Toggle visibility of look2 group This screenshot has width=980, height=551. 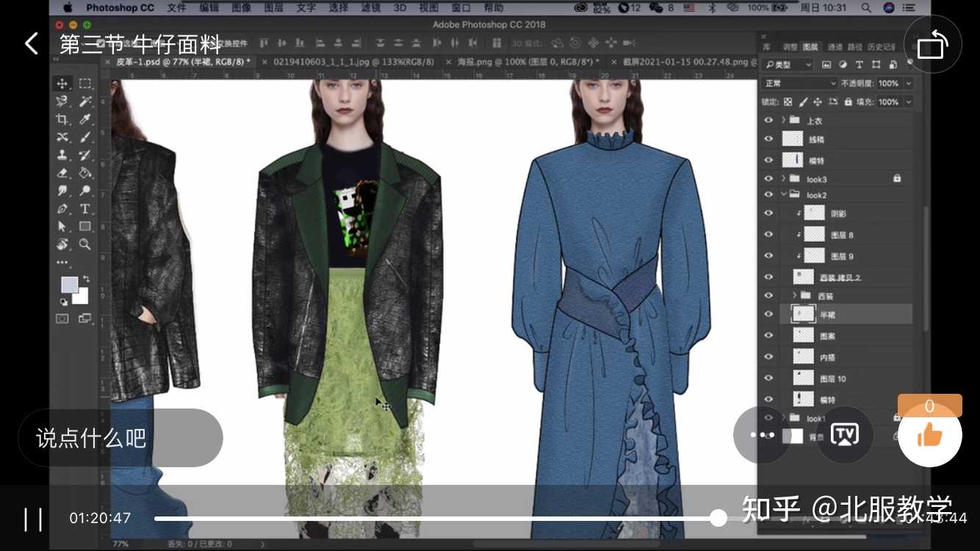(x=768, y=195)
